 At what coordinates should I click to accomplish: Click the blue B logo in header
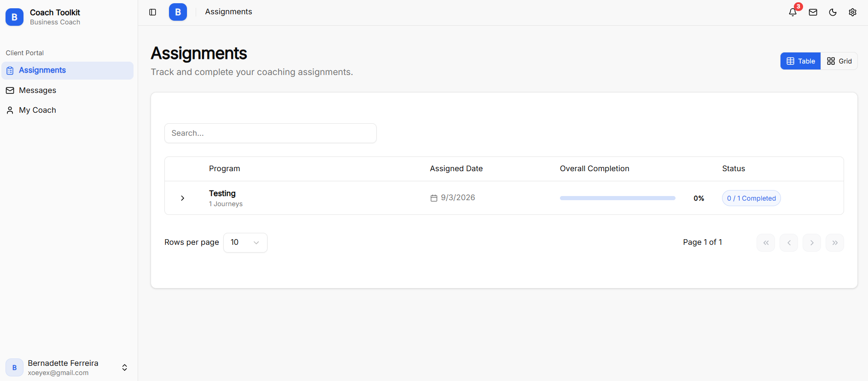[x=178, y=12]
